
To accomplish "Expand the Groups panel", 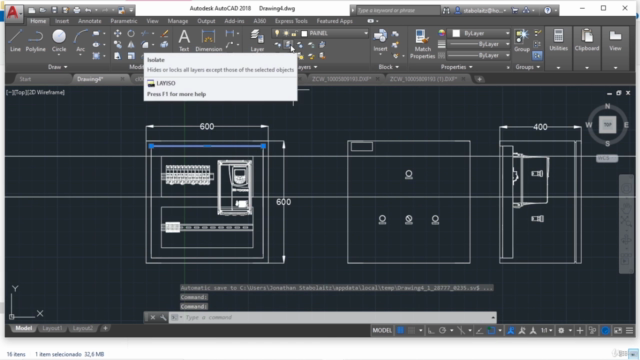I will tap(528, 67).
